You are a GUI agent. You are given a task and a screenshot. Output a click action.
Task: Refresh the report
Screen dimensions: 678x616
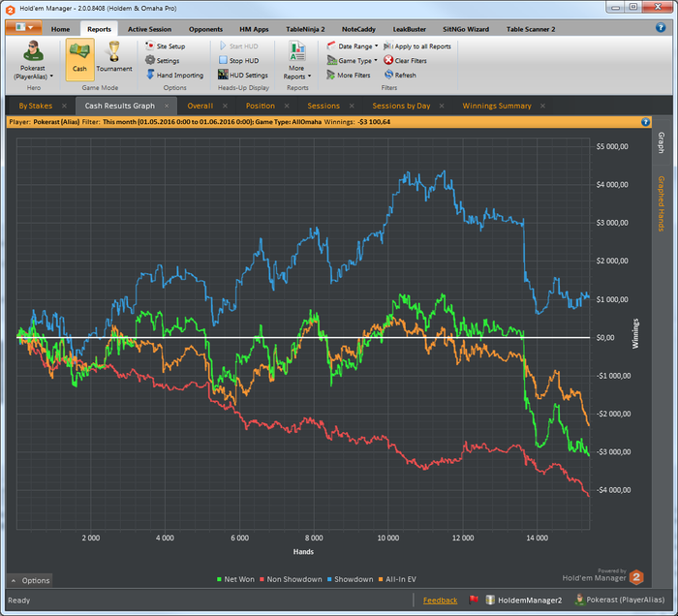pos(400,75)
